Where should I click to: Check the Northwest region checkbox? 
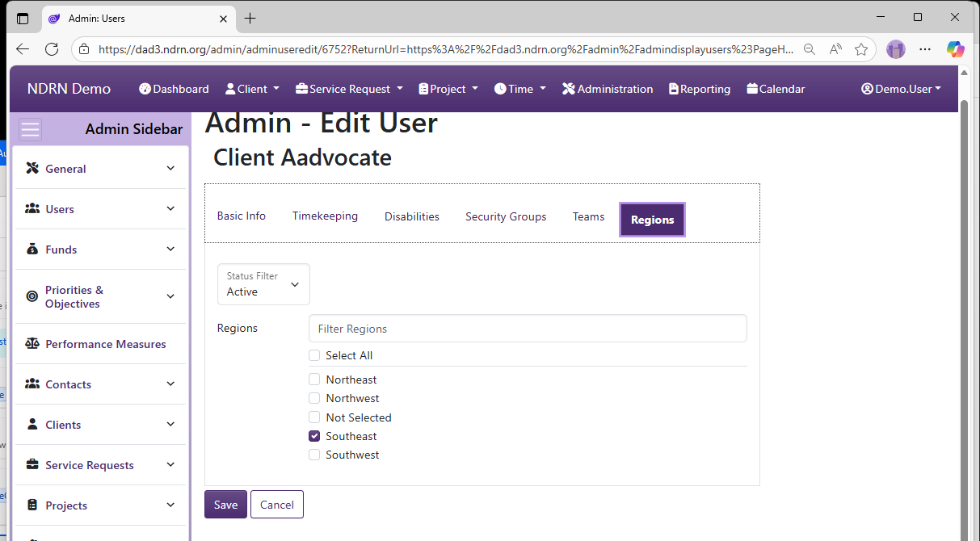point(314,398)
